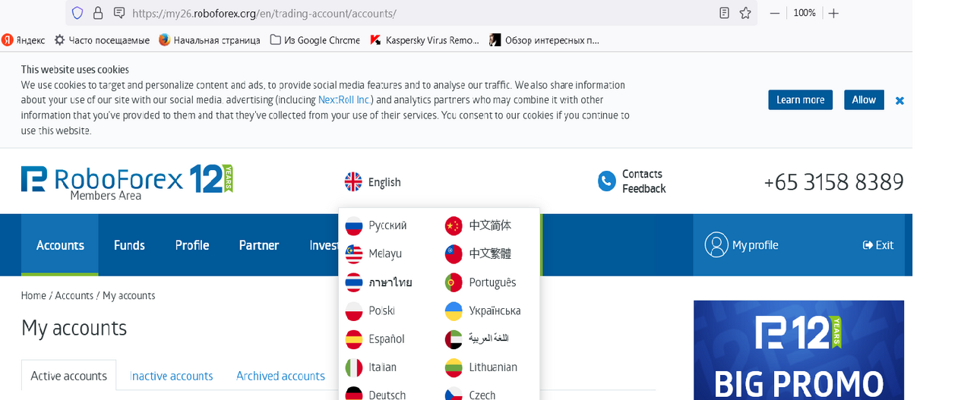The height and width of the screenshot is (400, 980).
Task: Open the Kaspersky Virus Removal bookmark
Action: pos(425,39)
